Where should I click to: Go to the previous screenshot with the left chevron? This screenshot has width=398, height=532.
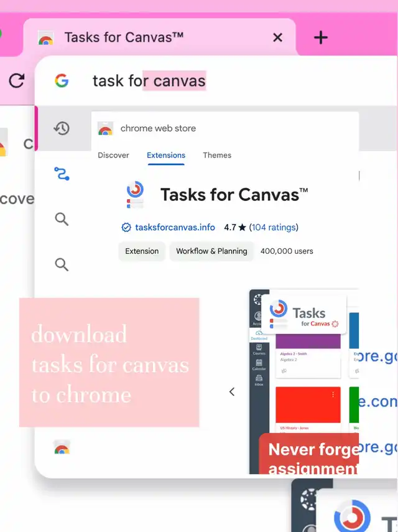(x=232, y=391)
